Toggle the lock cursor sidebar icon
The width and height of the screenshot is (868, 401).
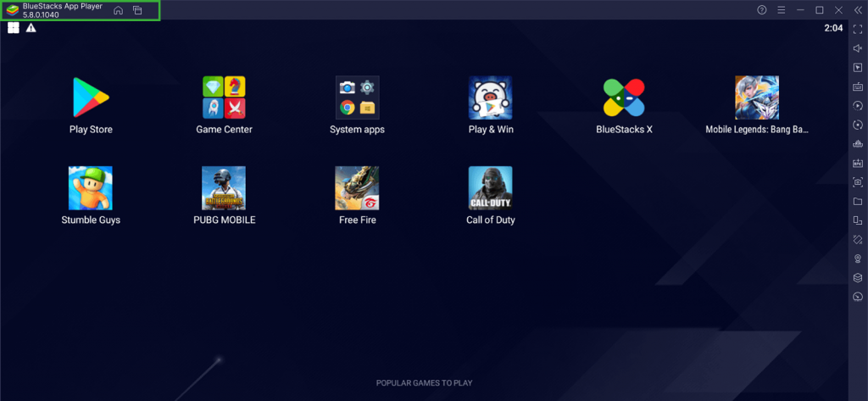pos(858,68)
